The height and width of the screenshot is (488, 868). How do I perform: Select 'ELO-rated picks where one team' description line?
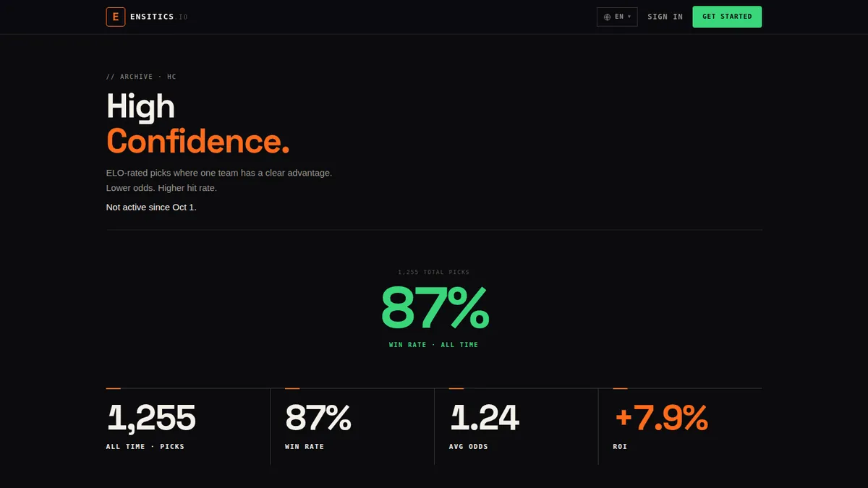pos(219,173)
